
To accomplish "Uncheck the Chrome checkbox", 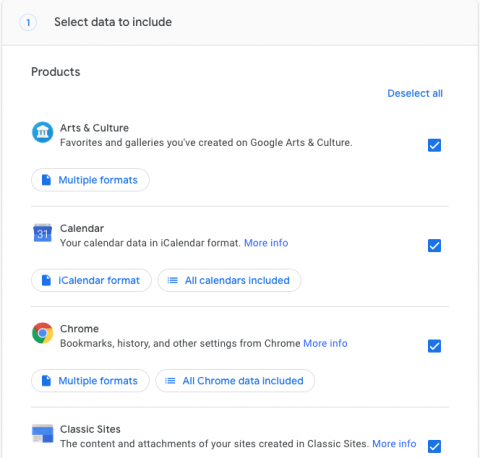I will (434, 346).
